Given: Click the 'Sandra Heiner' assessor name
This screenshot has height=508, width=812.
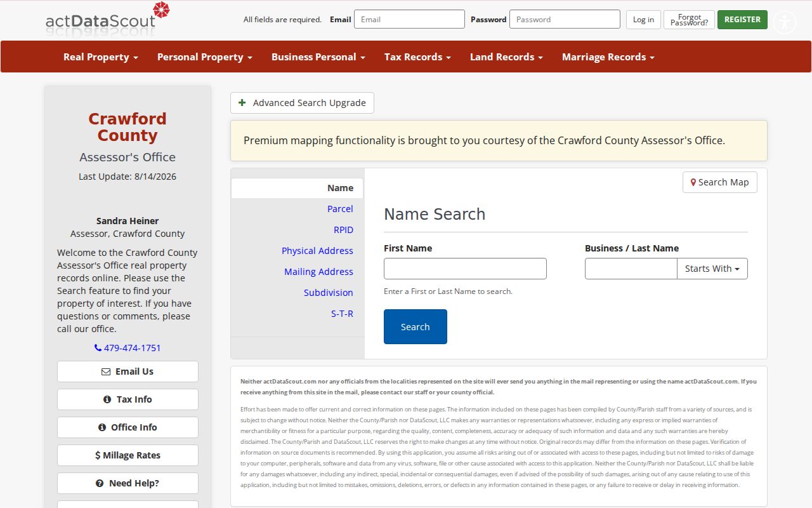Looking at the screenshot, I should [128, 221].
